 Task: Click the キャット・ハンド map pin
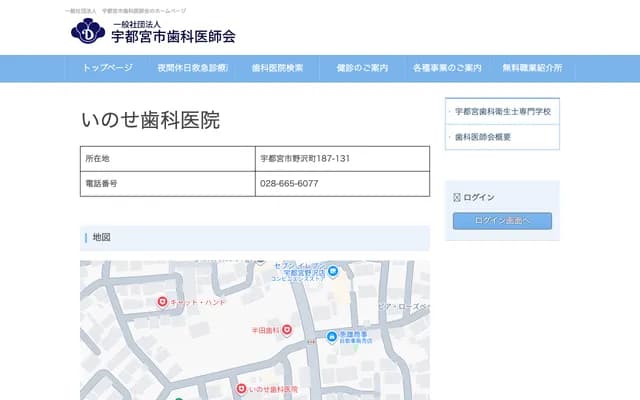pos(162,302)
